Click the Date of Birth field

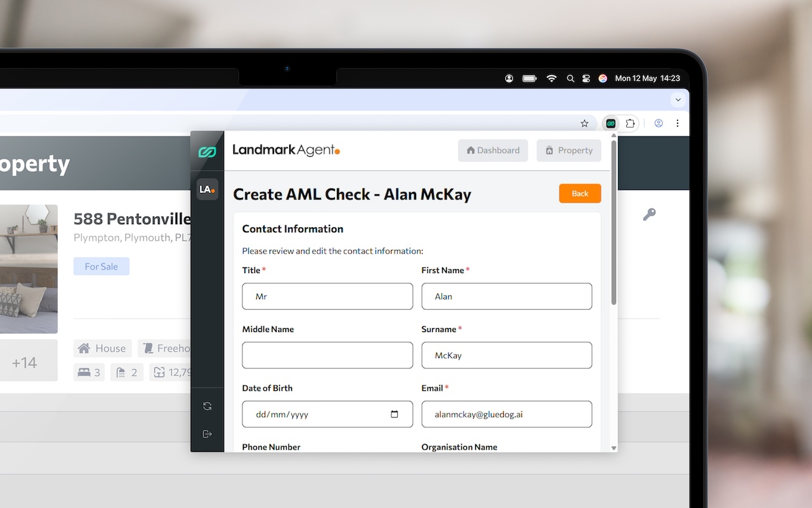pyautogui.click(x=327, y=414)
